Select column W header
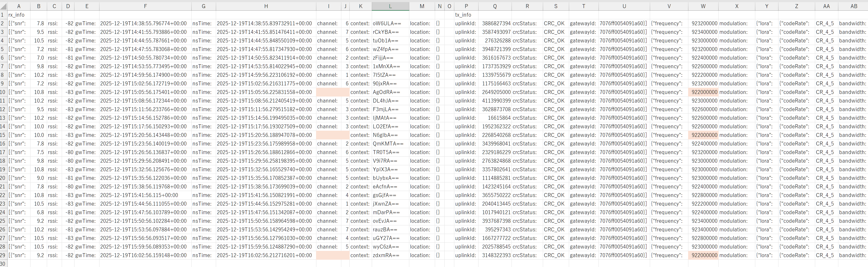 [703, 6]
